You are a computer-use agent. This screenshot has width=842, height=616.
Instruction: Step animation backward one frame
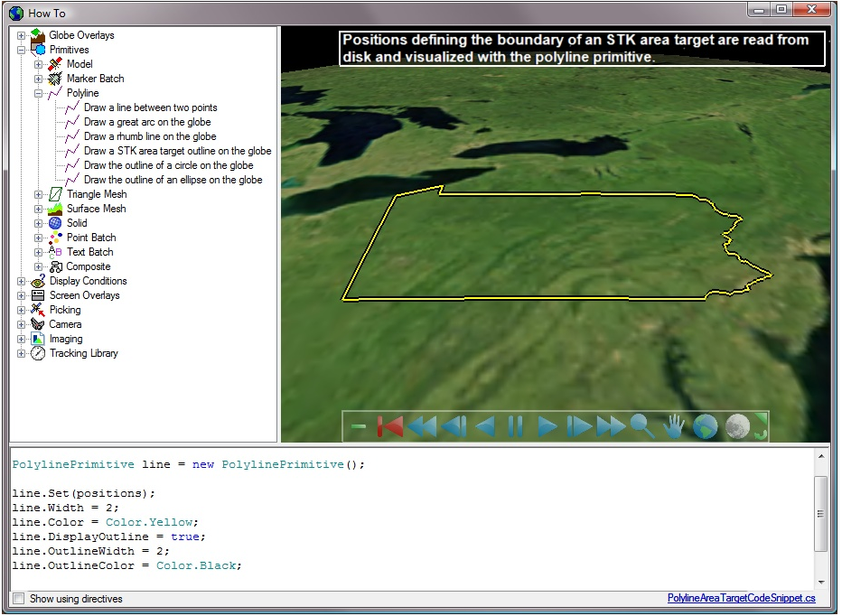[454, 427]
